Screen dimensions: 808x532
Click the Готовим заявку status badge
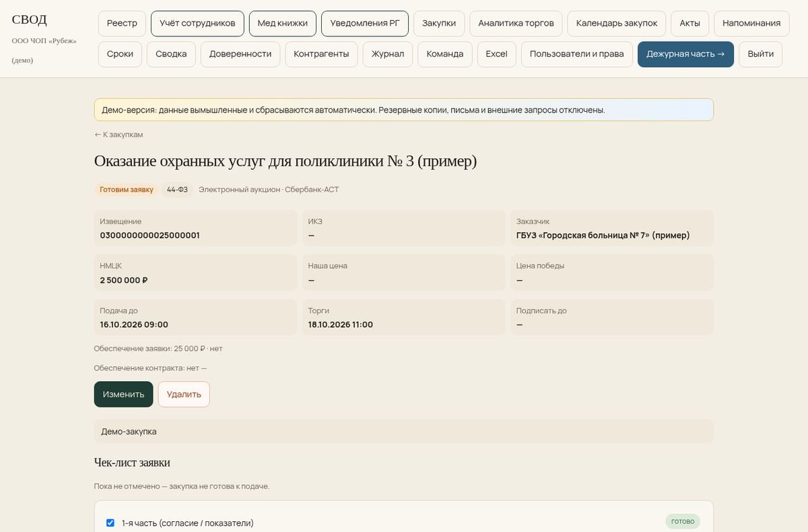point(127,190)
